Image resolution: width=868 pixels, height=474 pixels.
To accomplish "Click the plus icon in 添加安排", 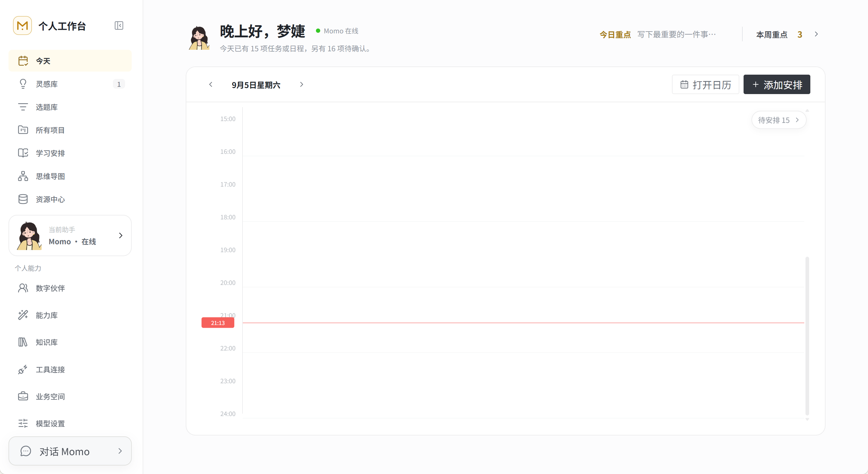I will (755, 85).
